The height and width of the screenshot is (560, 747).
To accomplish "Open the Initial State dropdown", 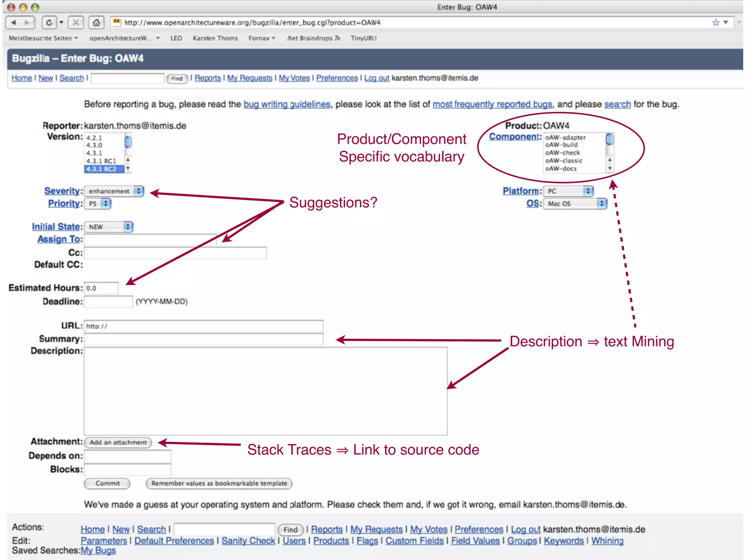I will (109, 227).
